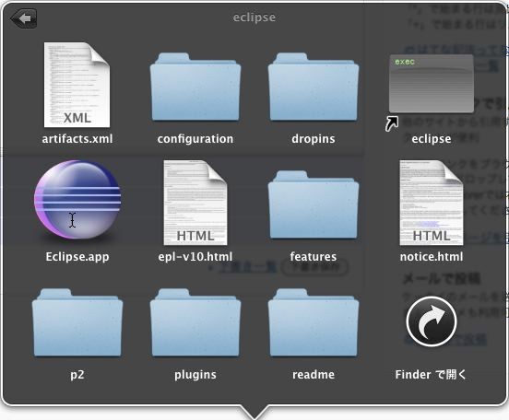
Task: Open the plugins folder icon
Action: [195, 322]
